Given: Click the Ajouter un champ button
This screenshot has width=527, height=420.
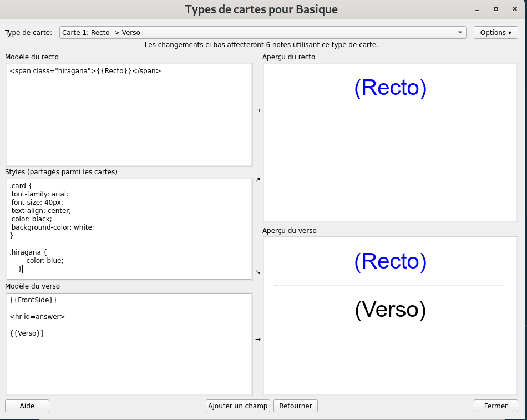Looking at the screenshot, I should click(237, 406).
